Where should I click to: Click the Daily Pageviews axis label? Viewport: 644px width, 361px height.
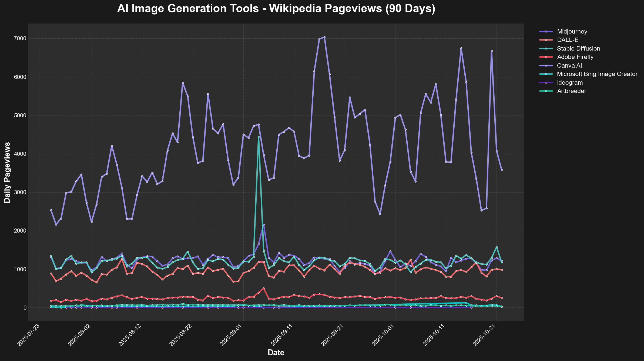(x=7, y=172)
